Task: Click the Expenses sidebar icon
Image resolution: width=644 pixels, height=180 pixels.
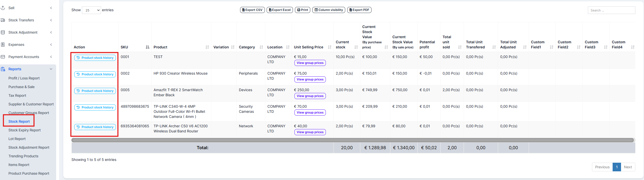Action: point(3,45)
